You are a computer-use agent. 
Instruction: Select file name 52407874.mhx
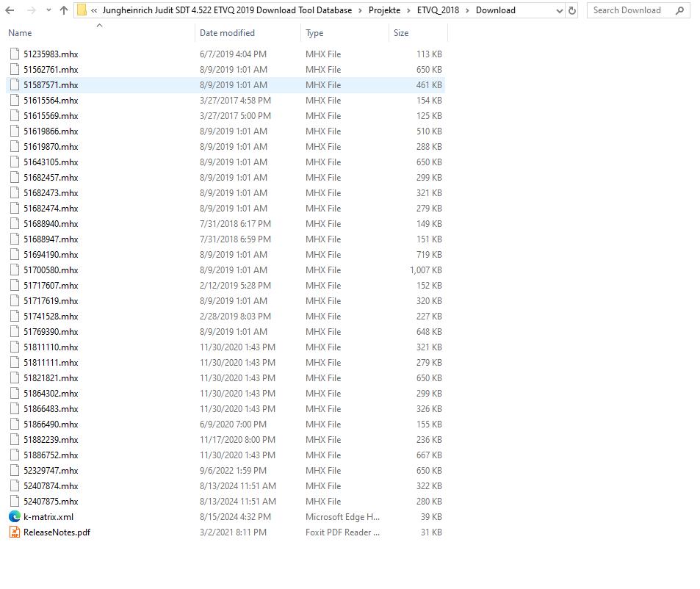[x=51, y=486]
